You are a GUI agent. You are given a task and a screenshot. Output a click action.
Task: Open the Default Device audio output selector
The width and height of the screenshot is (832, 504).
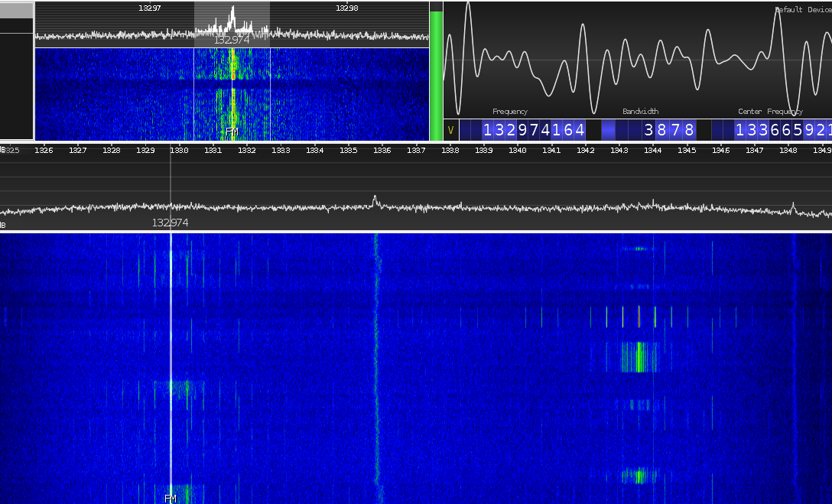802,10
